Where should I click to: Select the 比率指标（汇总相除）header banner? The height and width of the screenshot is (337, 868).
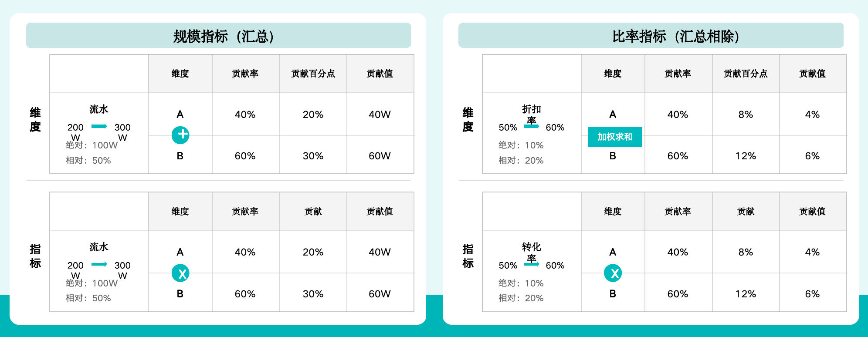coord(651,35)
